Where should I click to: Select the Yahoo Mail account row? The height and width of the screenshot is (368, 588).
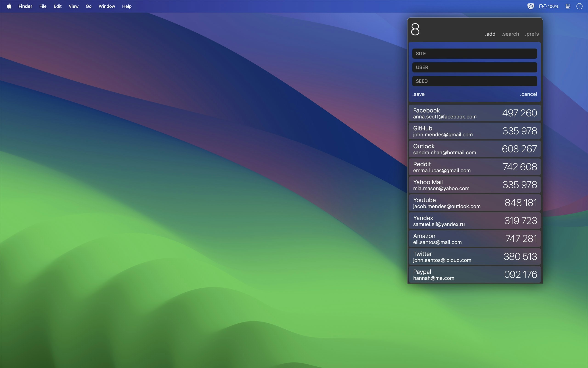[x=475, y=185]
